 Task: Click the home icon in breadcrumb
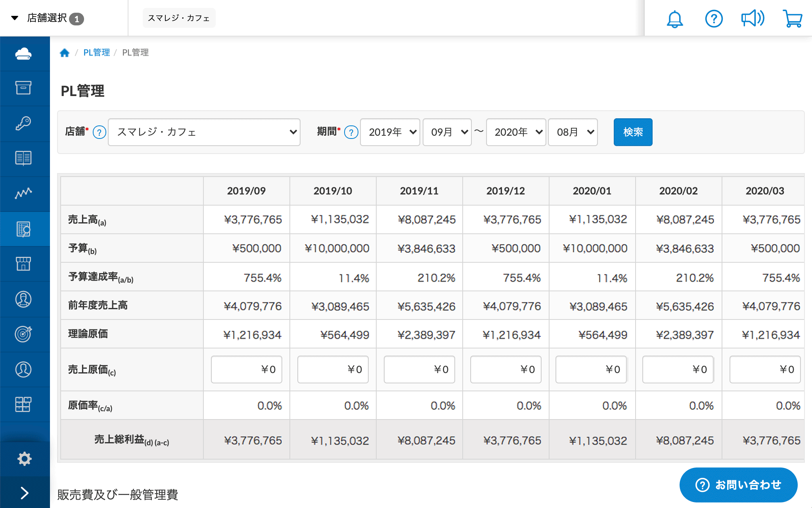pyautogui.click(x=65, y=53)
